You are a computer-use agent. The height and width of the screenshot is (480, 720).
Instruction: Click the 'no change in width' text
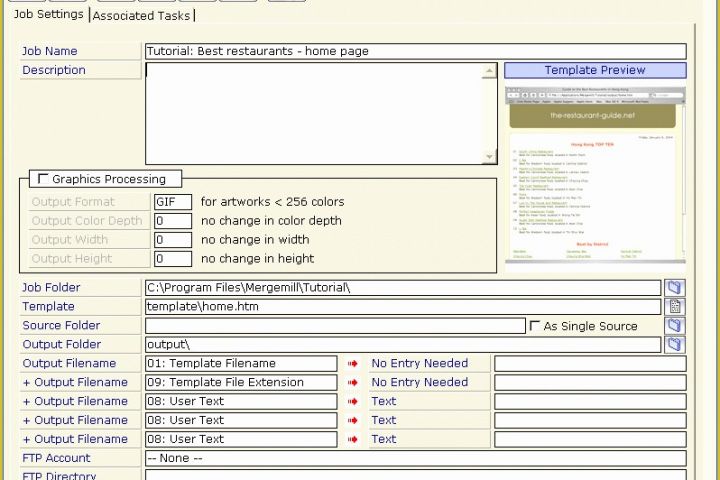[x=255, y=239]
